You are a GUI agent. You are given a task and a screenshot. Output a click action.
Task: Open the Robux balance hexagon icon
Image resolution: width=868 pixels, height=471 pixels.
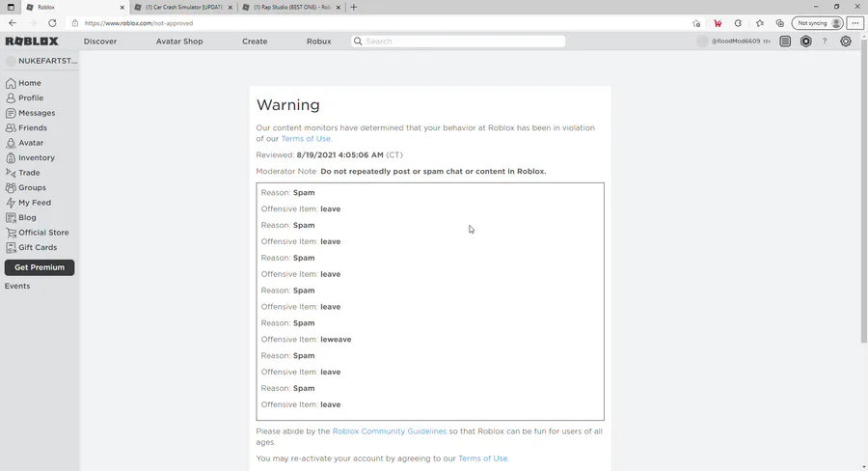806,41
